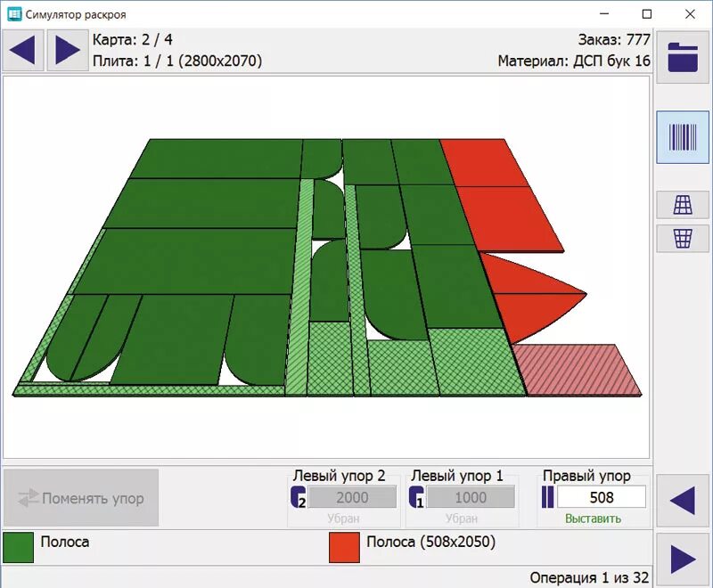Image resolution: width=713 pixels, height=588 pixels.
Task: Click the red striped offcut piece
Action: click(x=577, y=370)
